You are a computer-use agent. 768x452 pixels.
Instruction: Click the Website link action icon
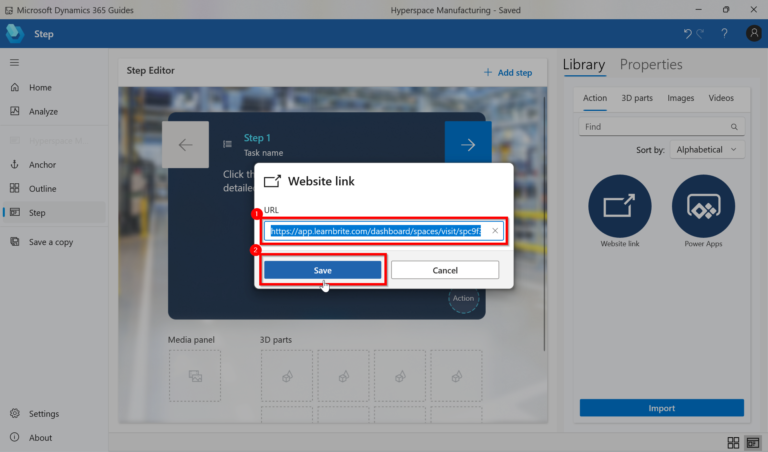click(619, 206)
